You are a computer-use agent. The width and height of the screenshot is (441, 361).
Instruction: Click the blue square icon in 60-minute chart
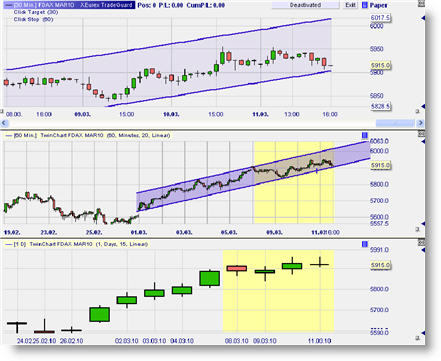click(365, 135)
